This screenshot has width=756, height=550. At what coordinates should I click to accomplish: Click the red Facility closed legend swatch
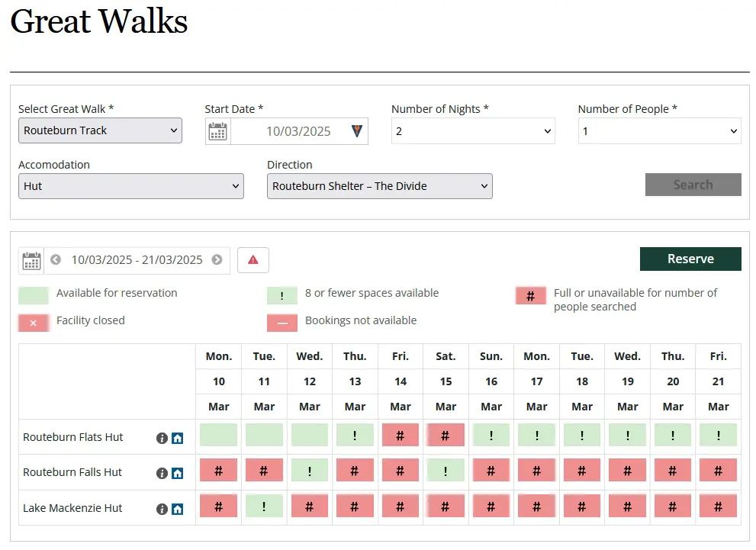(34, 323)
